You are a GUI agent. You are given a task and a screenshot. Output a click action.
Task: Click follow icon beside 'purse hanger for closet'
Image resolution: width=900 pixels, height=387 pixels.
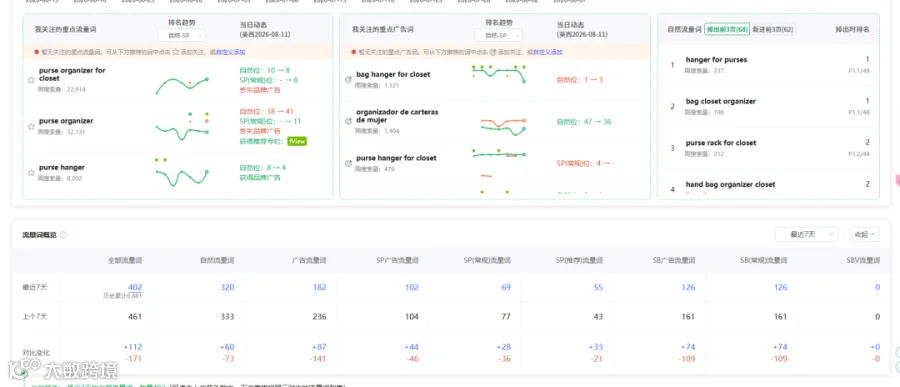coord(348,163)
